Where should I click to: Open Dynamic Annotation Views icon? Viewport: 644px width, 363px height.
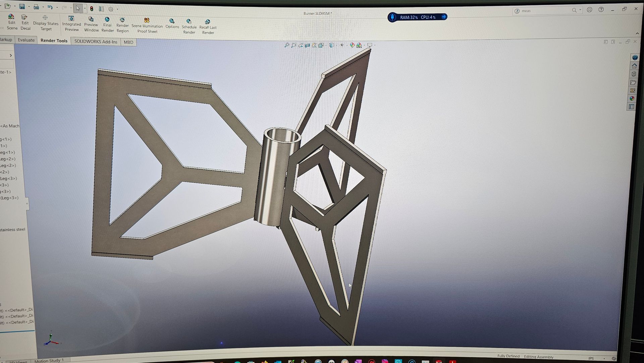pyautogui.click(x=314, y=45)
